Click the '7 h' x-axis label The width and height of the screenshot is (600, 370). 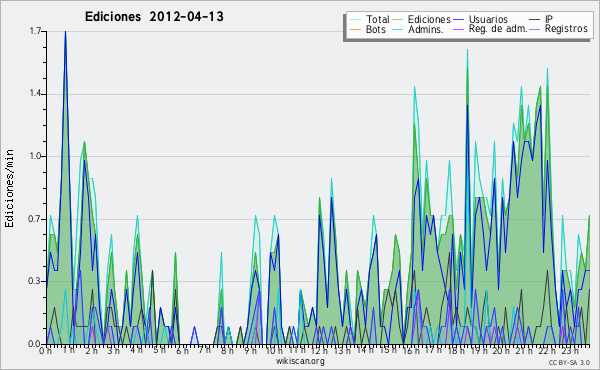205,350
